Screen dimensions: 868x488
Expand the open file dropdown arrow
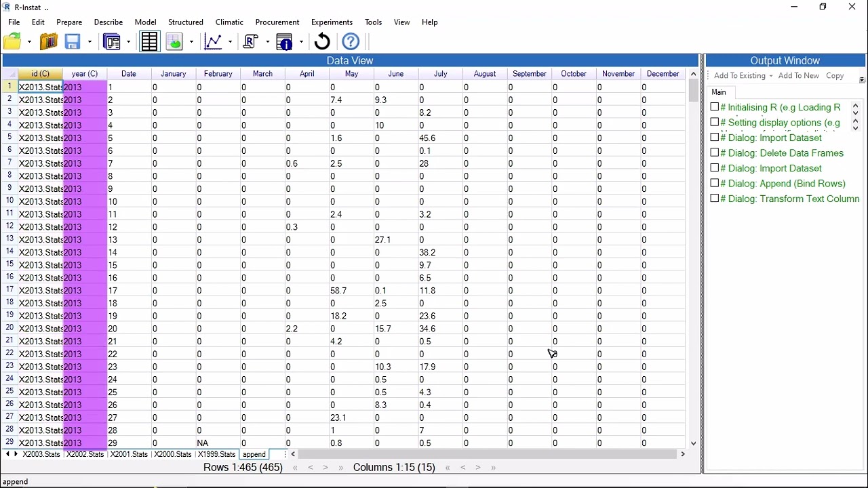[x=29, y=42]
